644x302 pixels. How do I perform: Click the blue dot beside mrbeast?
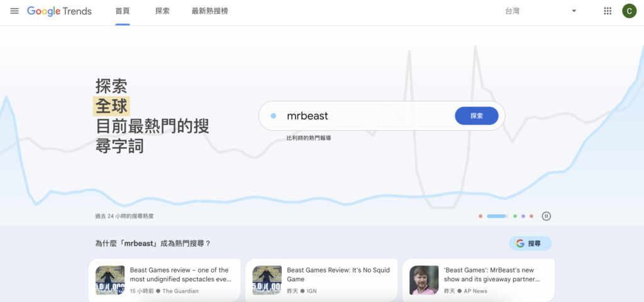(x=273, y=116)
